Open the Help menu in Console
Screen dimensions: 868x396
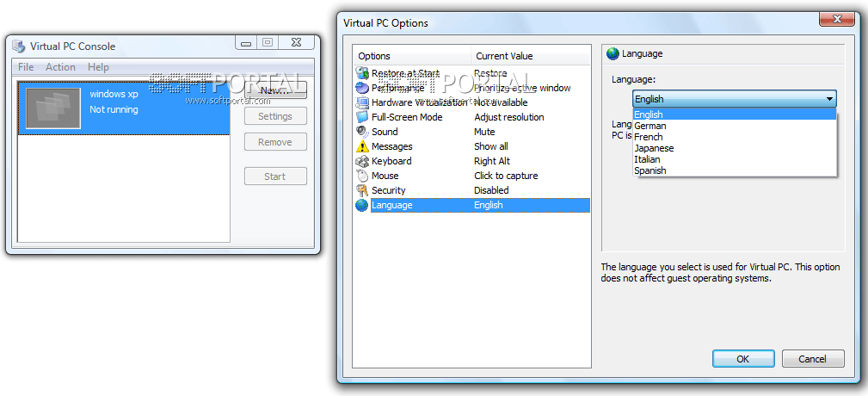[98, 67]
